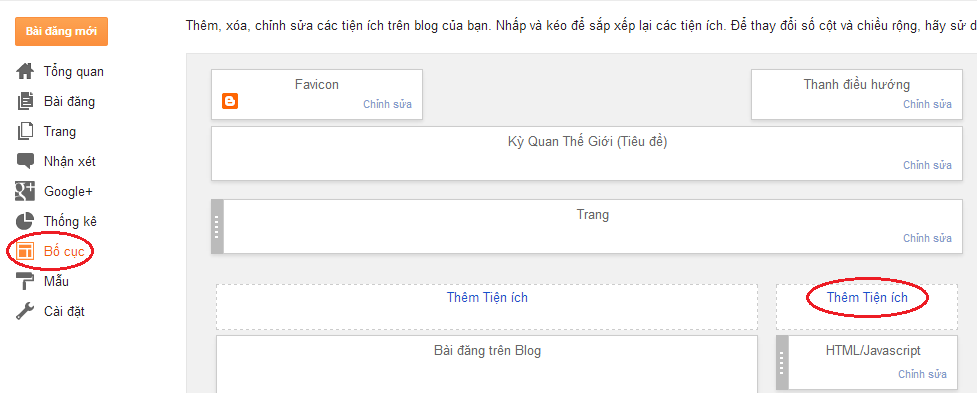Edit the Favicon widget via Chỉnh sửa
977x393 pixels.
[388, 104]
